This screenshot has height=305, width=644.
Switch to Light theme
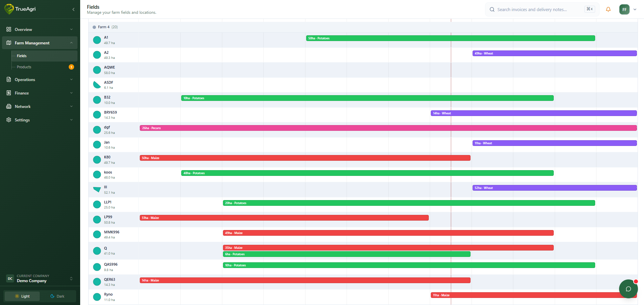(22, 296)
